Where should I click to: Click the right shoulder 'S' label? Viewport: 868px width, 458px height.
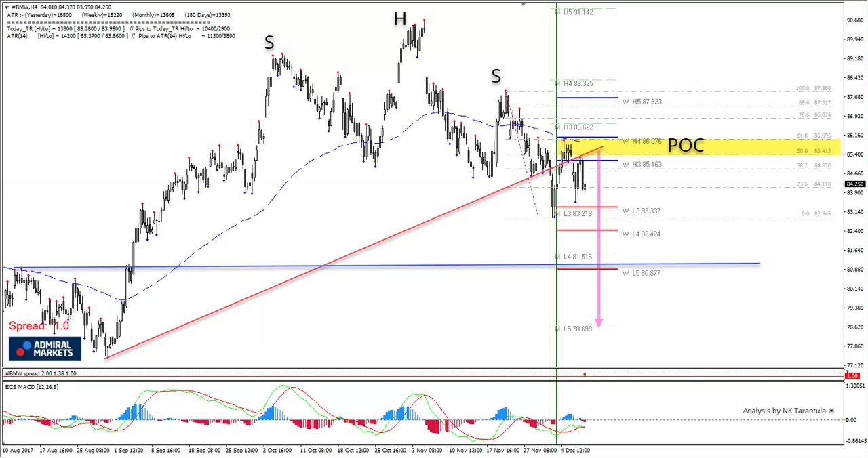pos(496,77)
